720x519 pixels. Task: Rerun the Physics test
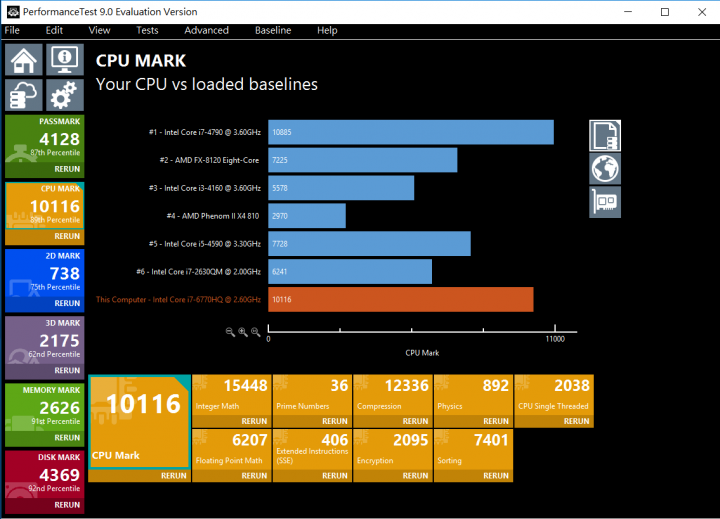[496, 421]
